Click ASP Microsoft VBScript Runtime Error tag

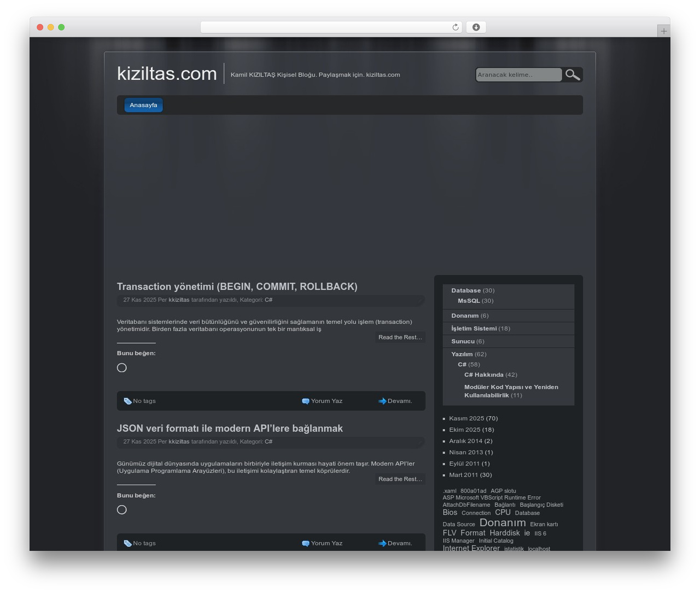click(492, 498)
